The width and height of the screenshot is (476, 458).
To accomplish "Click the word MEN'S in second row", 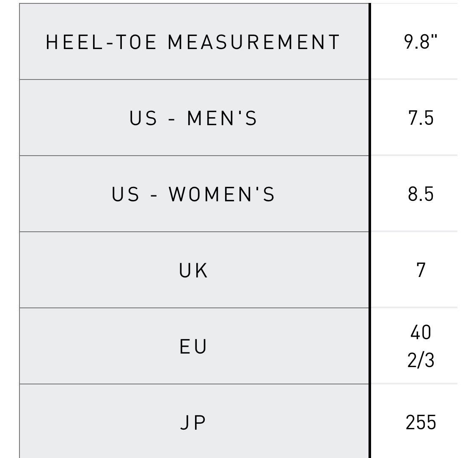I will coord(222,118).
